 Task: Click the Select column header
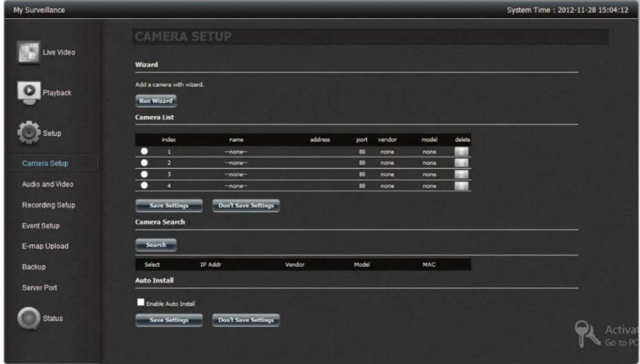click(152, 264)
